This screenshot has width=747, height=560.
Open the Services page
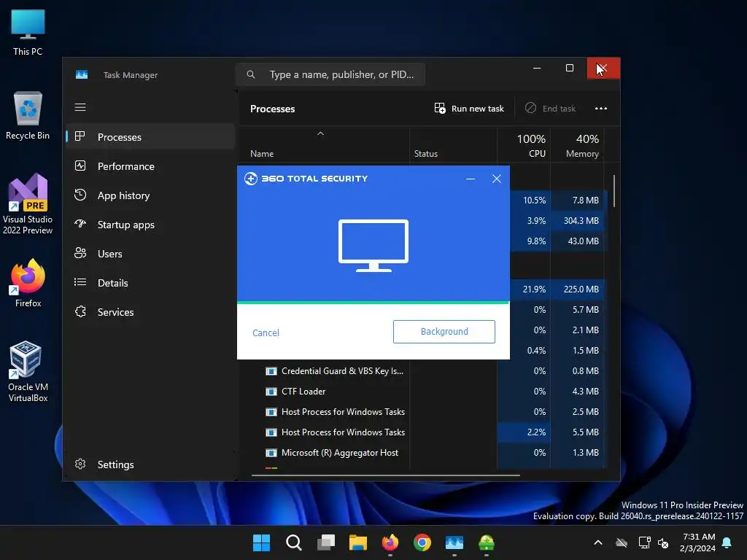click(x=150, y=312)
